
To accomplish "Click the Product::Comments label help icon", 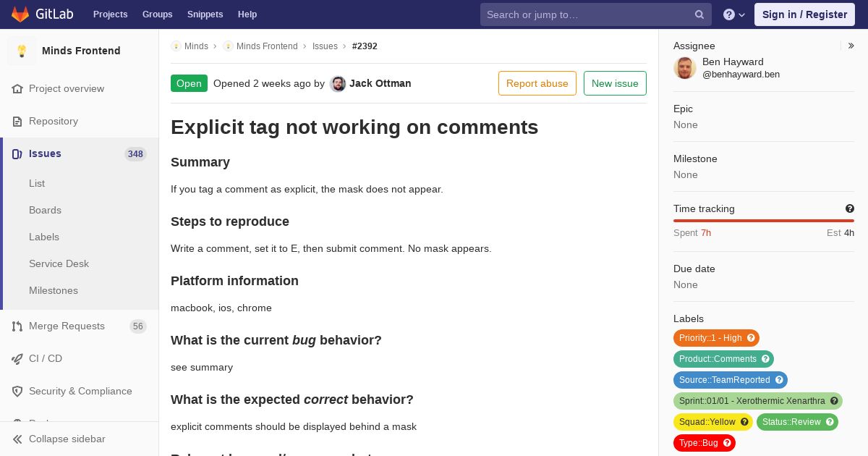I will [765, 359].
